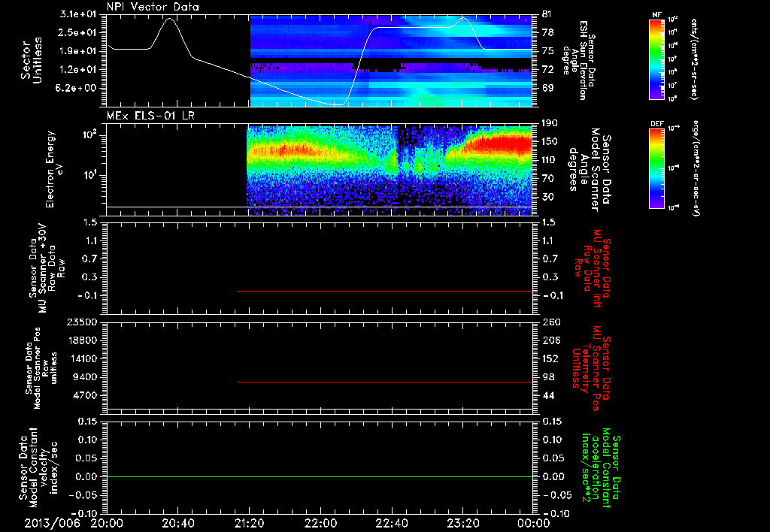Click the 'MEx ELS-01 LR' panel title
The height and width of the screenshot is (532, 770).
(x=150, y=116)
